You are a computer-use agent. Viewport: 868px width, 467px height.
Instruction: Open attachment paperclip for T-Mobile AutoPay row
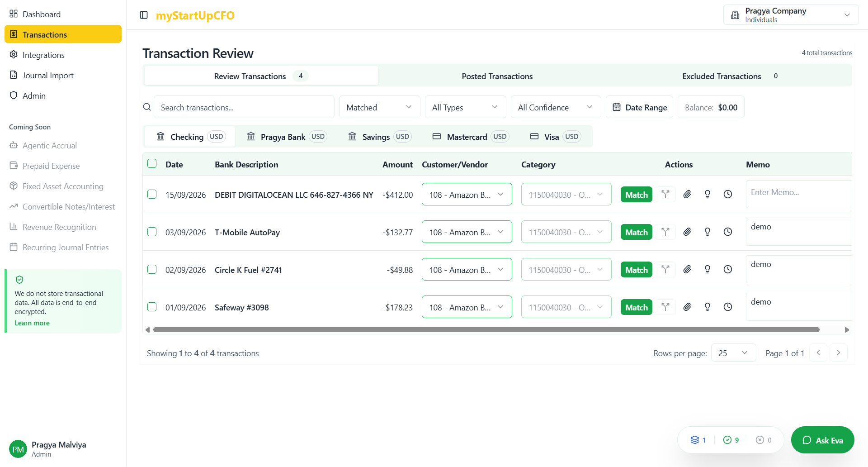(687, 232)
